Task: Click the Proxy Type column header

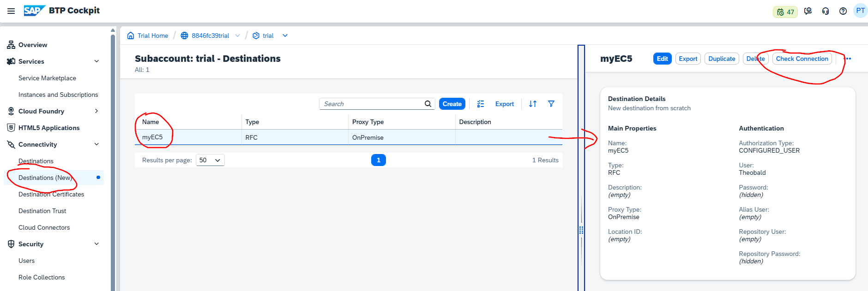Action: click(402, 122)
